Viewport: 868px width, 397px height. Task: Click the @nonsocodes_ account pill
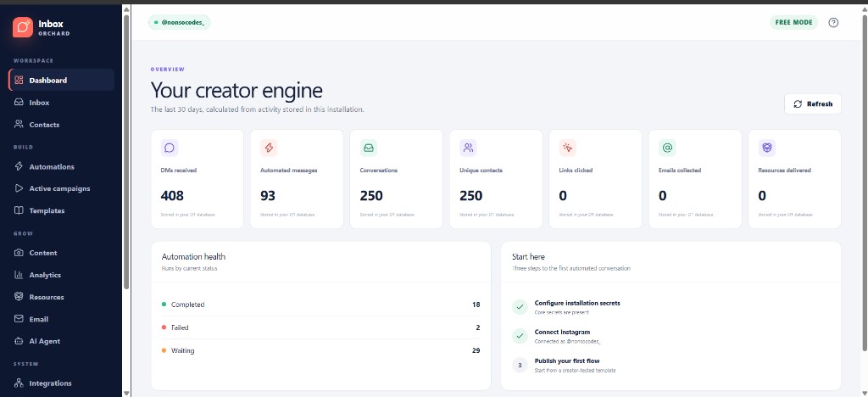[x=180, y=23]
